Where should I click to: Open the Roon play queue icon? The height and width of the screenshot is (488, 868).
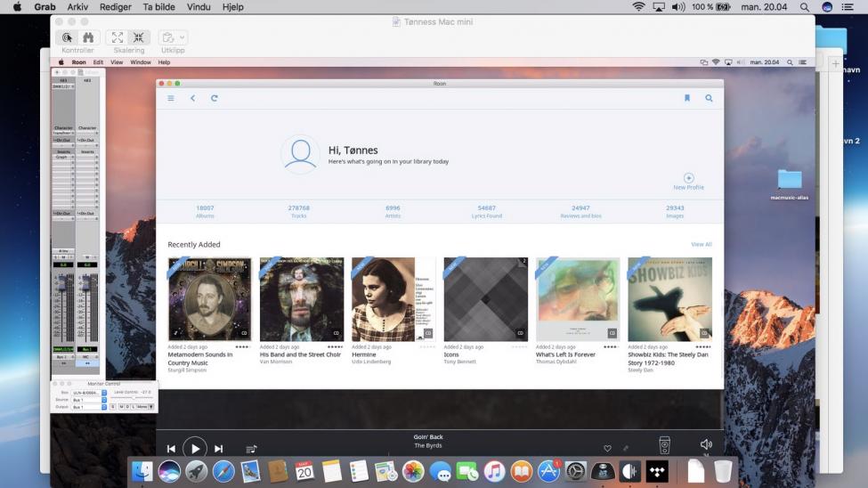point(251,449)
